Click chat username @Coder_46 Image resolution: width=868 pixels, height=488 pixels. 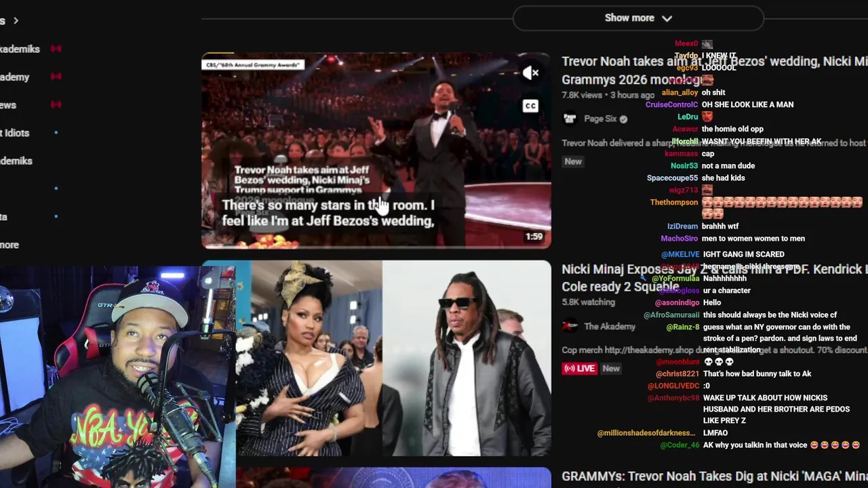[x=679, y=445]
